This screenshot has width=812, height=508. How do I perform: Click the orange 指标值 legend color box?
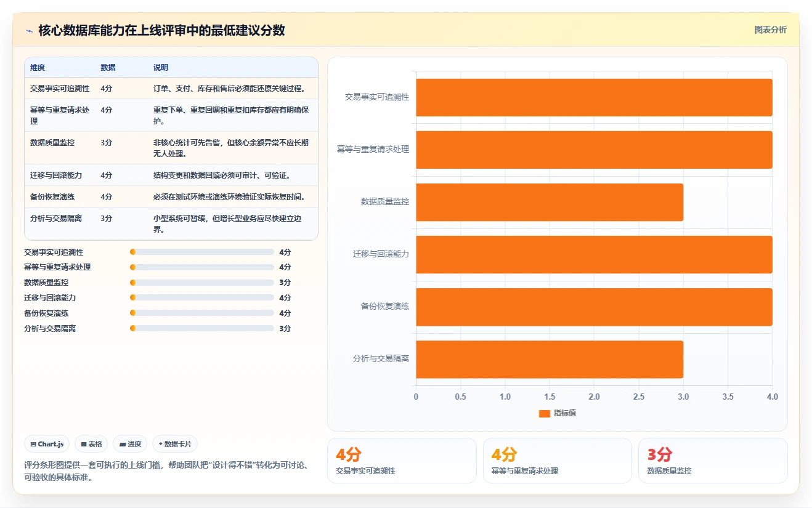(544, 414)
